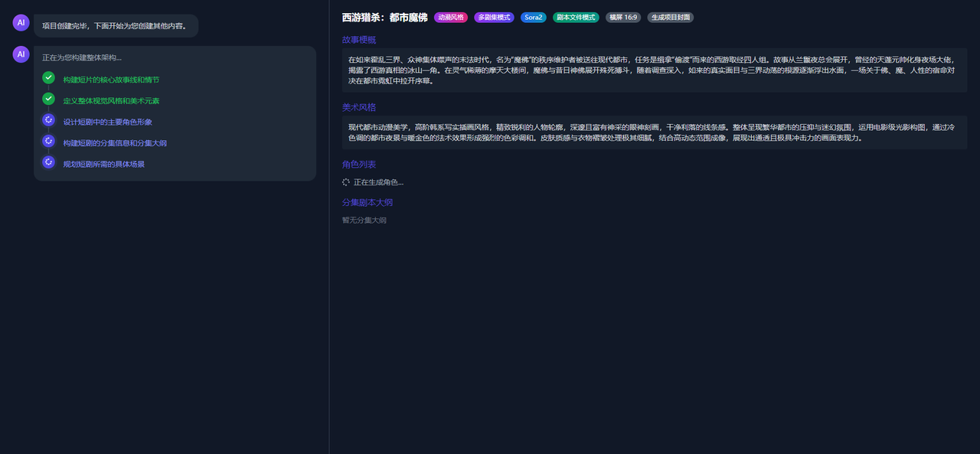Click the spinner next to 正在生成角色
Screen dimensions: 980x454
(x=346, y=182)
